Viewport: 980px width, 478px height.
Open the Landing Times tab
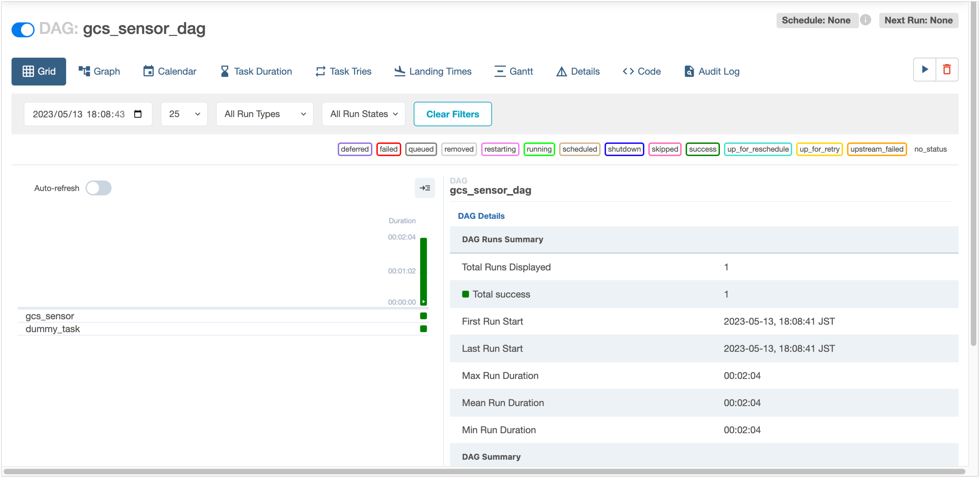click(x=433, y=71)
